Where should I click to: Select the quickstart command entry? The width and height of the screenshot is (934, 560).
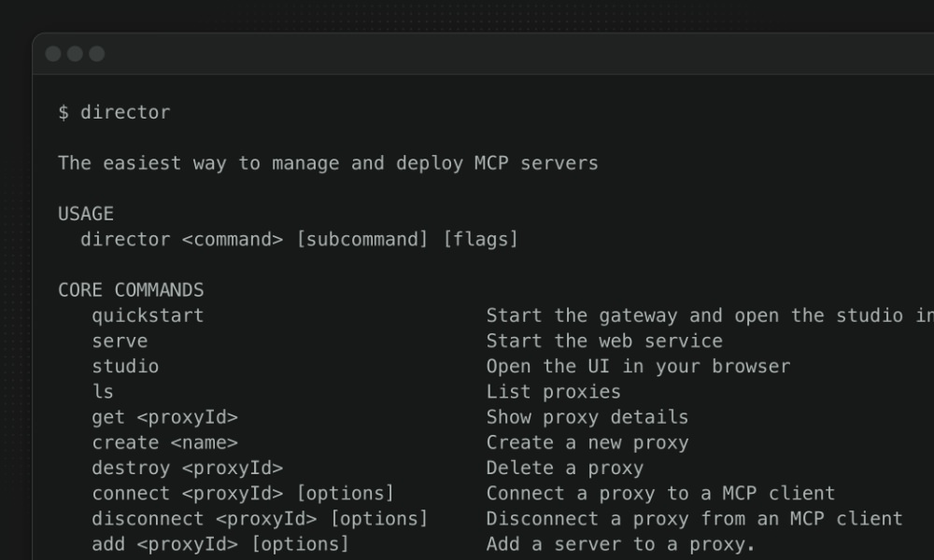pyautogui.click(x=149, y=315)
